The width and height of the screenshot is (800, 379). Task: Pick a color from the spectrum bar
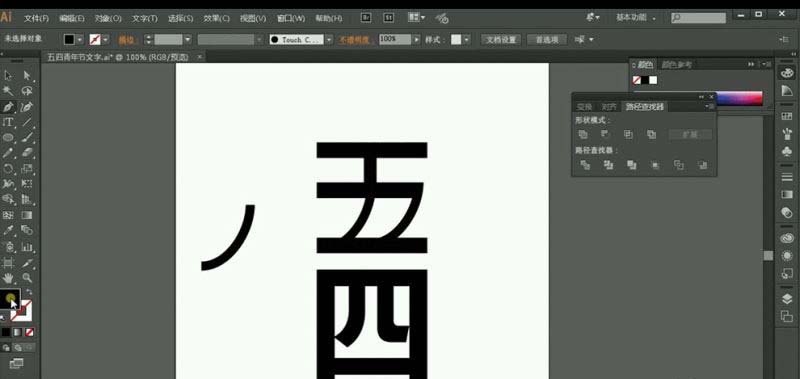[x=739, y=98]
